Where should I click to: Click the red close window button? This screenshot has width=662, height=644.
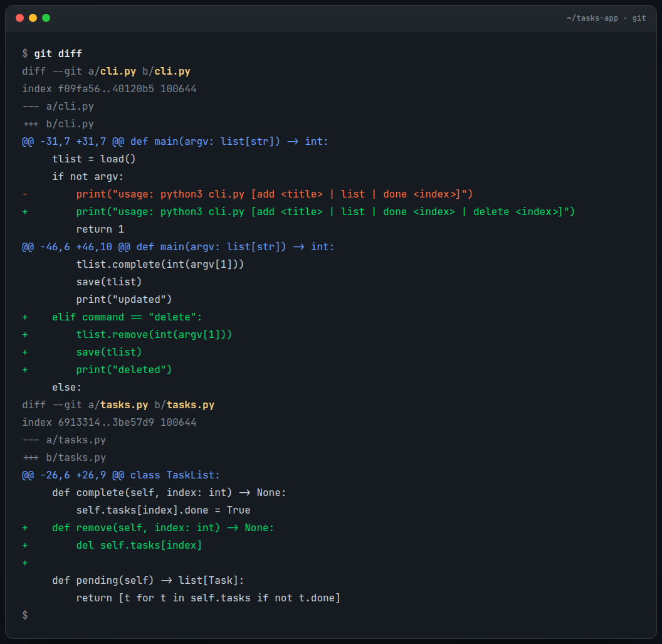click(x=20, y=18)
